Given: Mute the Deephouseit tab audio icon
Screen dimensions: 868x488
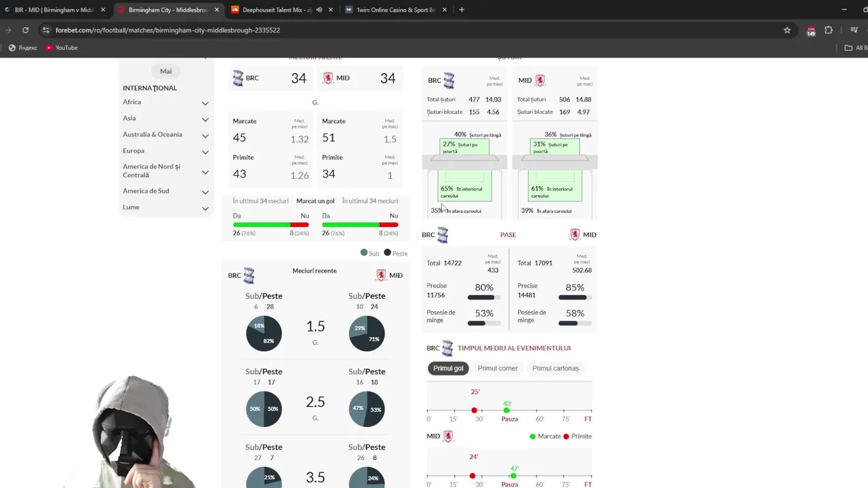Looking at the screenshot, I should coord(319,9).
